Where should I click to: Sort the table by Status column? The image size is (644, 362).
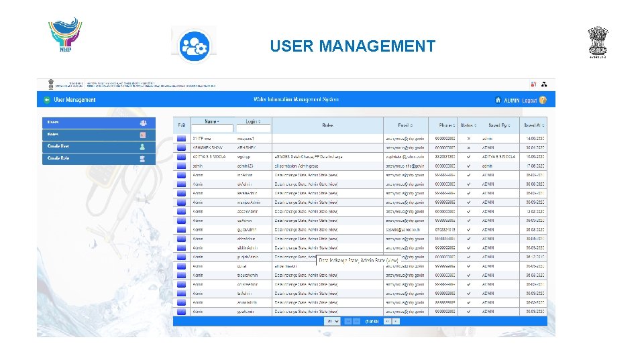click(468, 125)
